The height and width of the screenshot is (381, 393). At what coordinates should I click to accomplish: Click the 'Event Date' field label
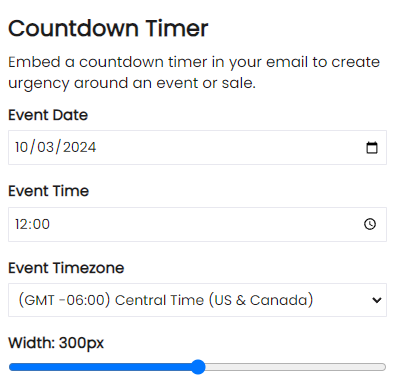tap(48, 115)
